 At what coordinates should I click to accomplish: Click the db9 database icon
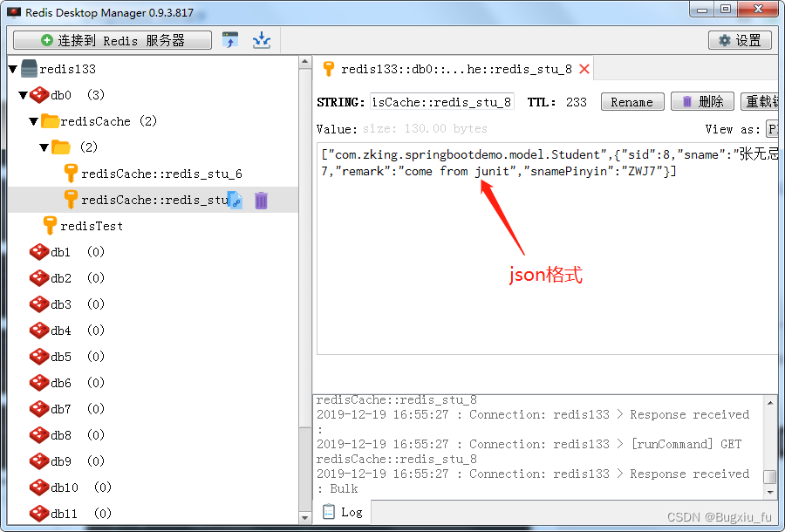coord(39,461)
